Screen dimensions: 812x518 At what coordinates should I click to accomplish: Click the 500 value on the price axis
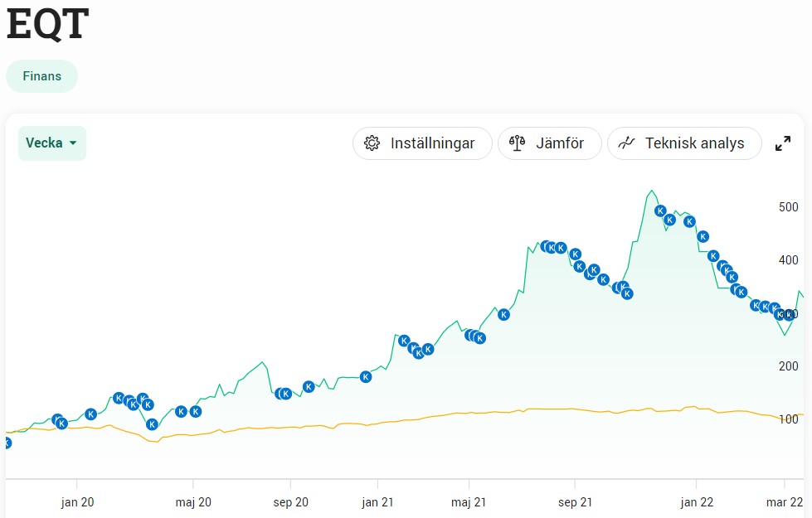(x=788, y=207)
